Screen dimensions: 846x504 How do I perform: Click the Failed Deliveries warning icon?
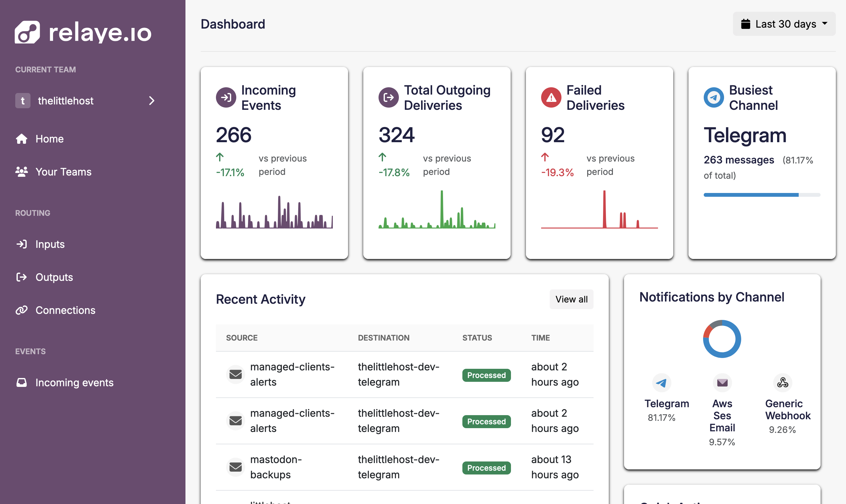coord(550,97)
